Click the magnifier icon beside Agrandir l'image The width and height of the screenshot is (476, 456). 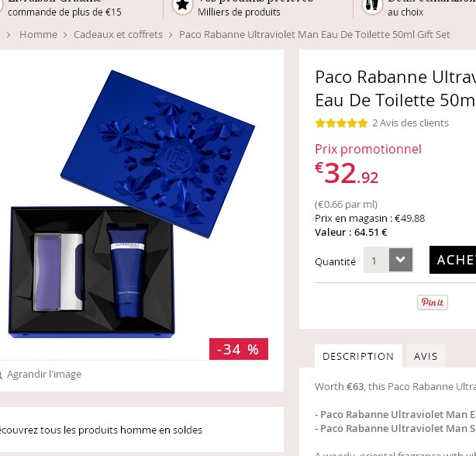click(1, 375)
